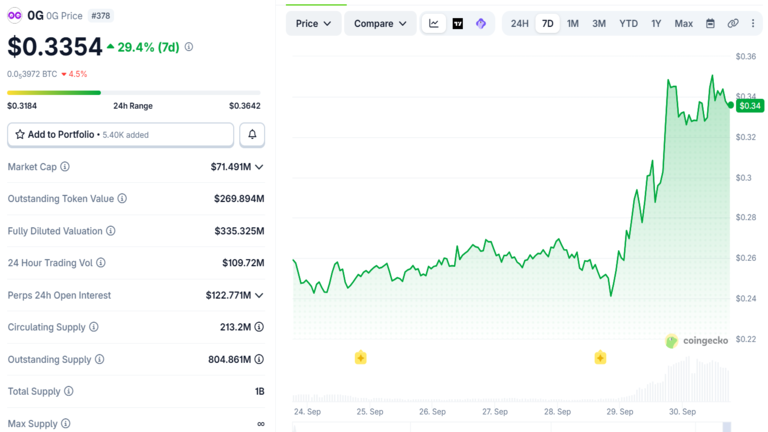Copy chart link with chain-link icon
The image size is (768, 432).
(733, 24)
